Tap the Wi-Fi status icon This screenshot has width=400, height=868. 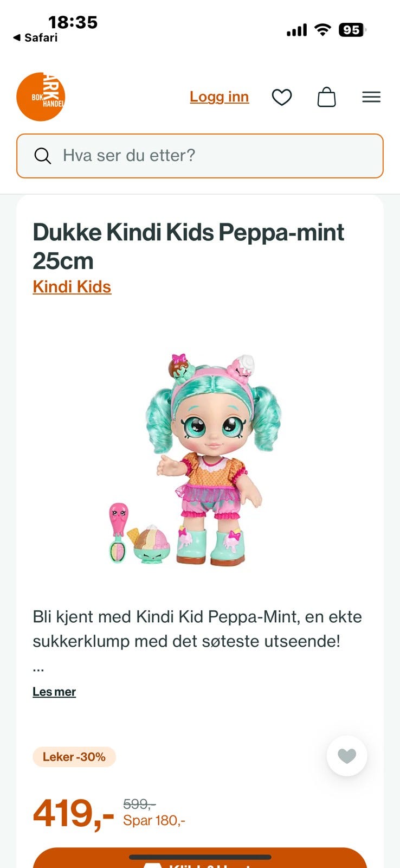pyautogui.click(x=323, y=30)
